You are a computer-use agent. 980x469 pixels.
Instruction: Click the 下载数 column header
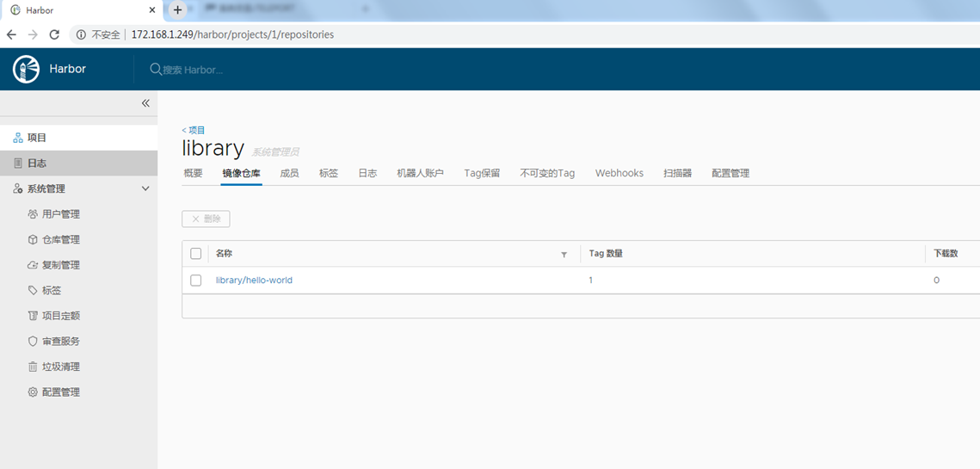(946, 253)
